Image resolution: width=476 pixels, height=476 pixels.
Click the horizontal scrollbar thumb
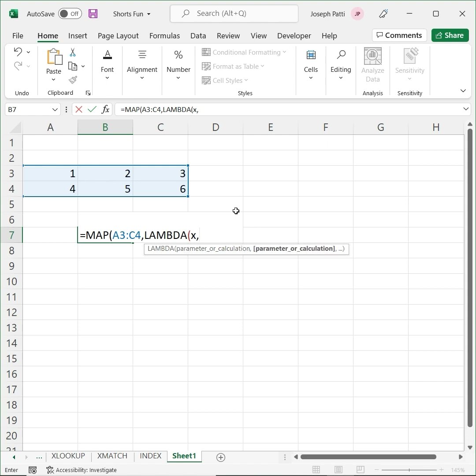(x=368, y=457)
